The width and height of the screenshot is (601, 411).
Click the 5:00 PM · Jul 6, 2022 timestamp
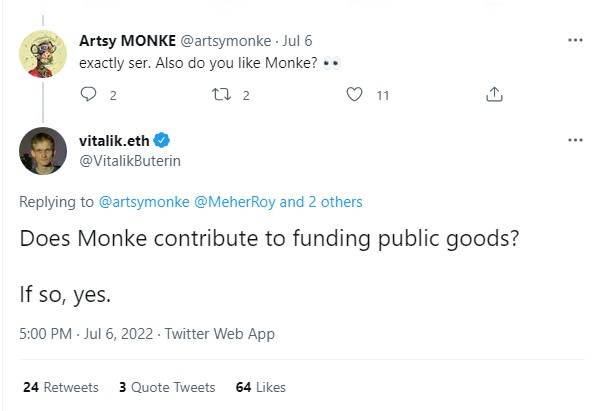88,333
